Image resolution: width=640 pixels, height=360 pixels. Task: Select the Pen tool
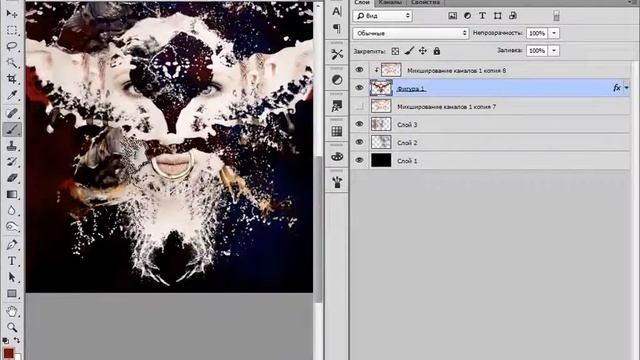pos(11,244)
